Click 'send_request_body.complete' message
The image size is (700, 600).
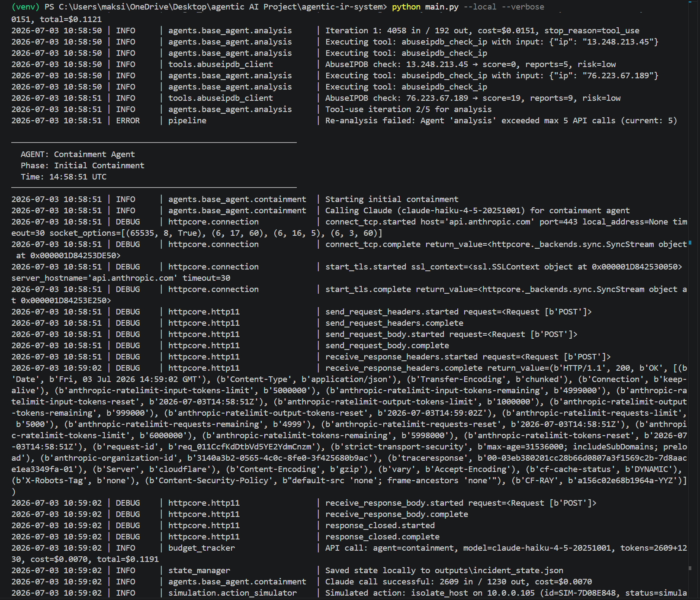387,345
